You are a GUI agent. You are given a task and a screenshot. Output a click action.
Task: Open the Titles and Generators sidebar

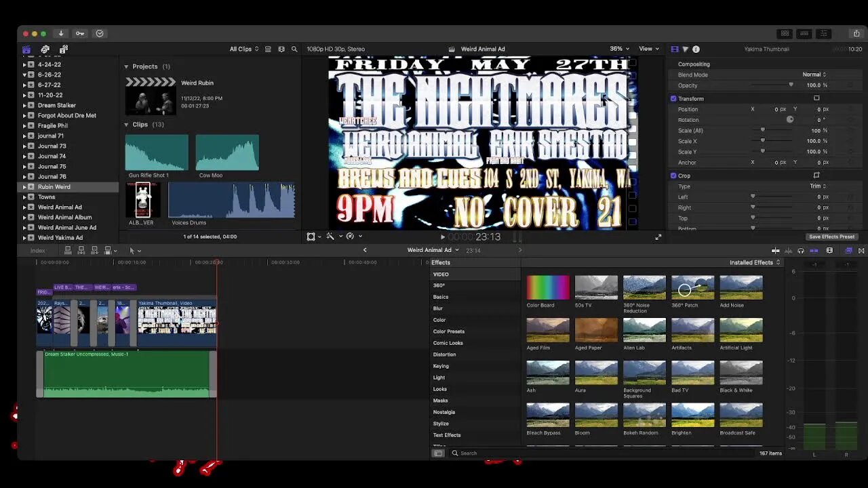click(63, 49)
